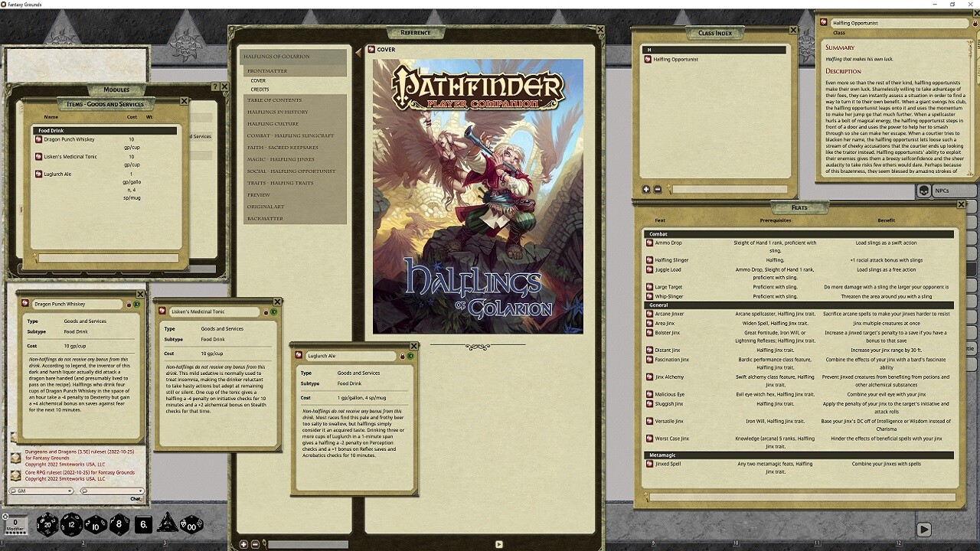Open Halflings in History chapter
This screenshot has width=980, height=551.
point(277,112)
